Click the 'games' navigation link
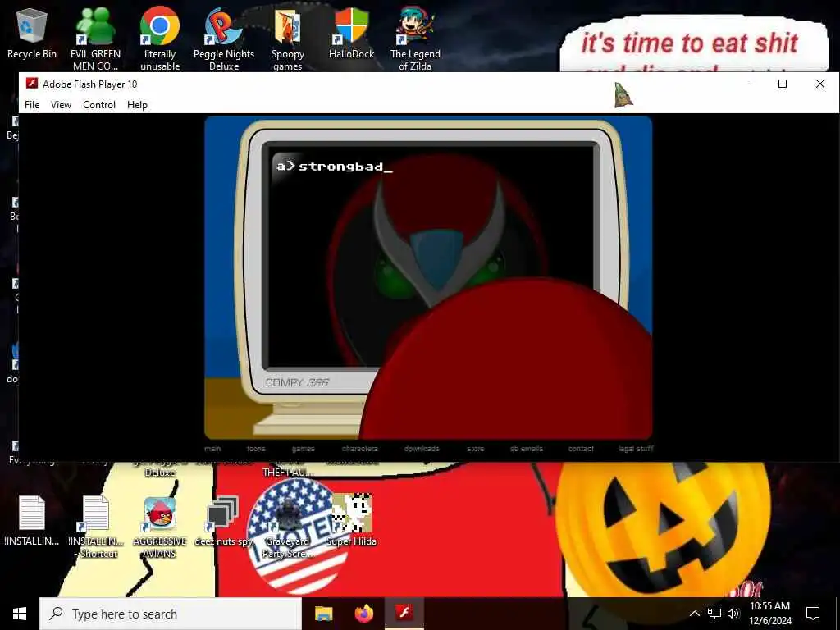This screenshot has width=840, height=630. click(x=304, y=449)
